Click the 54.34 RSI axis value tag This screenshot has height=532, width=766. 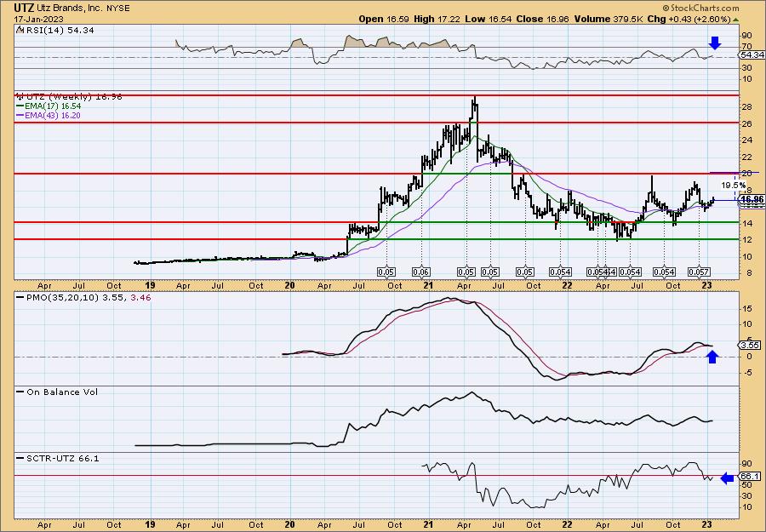[752, 54]
